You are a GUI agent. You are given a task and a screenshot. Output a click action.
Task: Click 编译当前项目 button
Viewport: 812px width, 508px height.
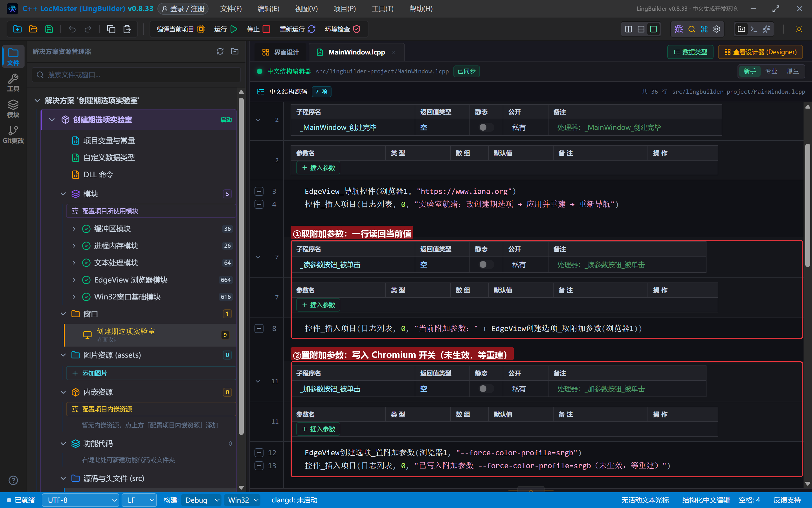pyautogui.click(x=181, y=29)
